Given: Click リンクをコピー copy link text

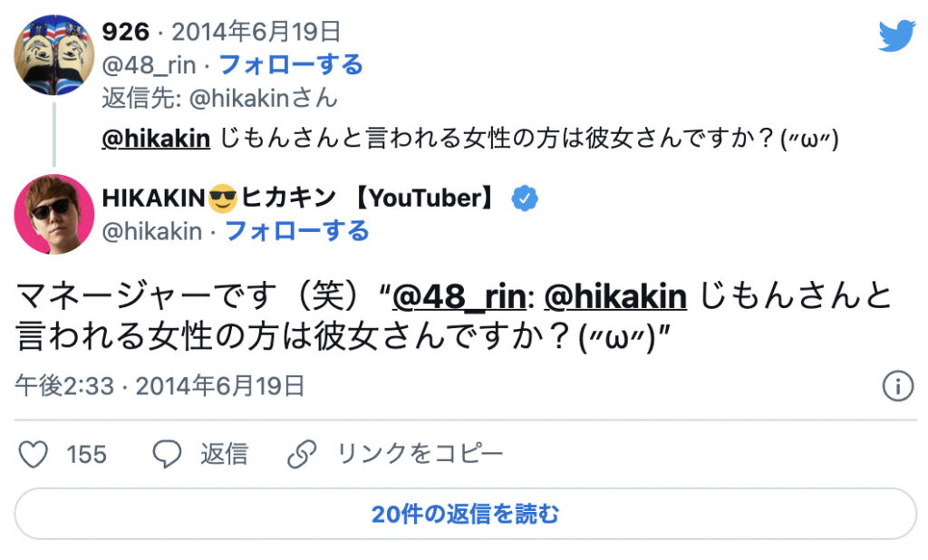Looking at the screenshot, I should click(420, 453).
